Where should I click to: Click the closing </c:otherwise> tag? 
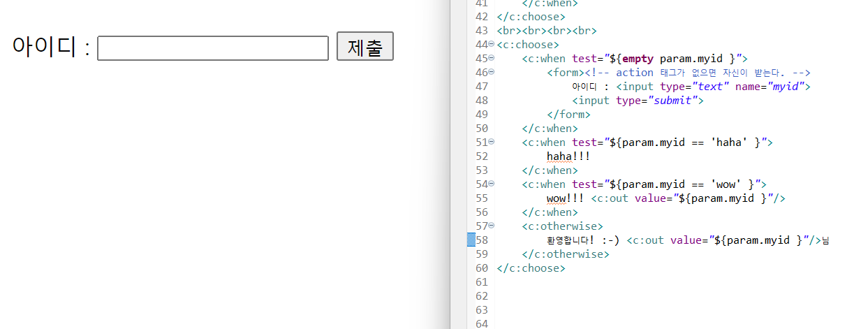(566, 254)
